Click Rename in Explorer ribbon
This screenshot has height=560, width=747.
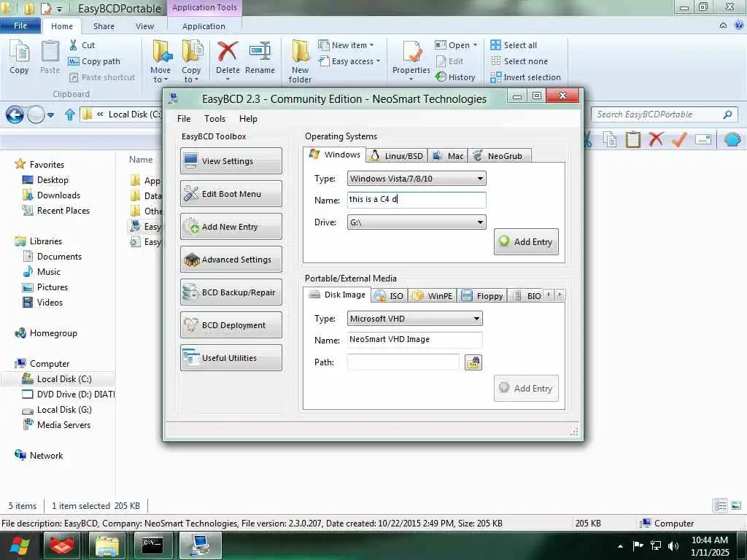(x=260, y=58)
